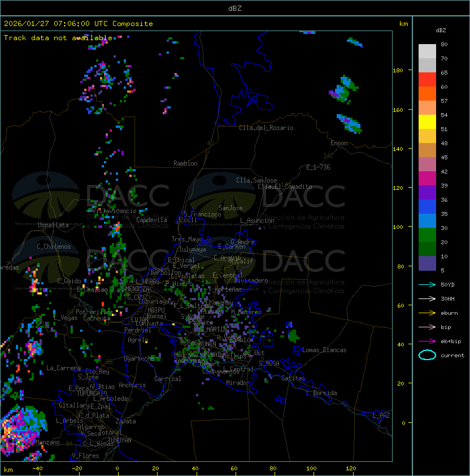Select the magenta 39-42 dBZ swatch
Viewport: 470px width, 476px height.
click(x=427, y=179)
